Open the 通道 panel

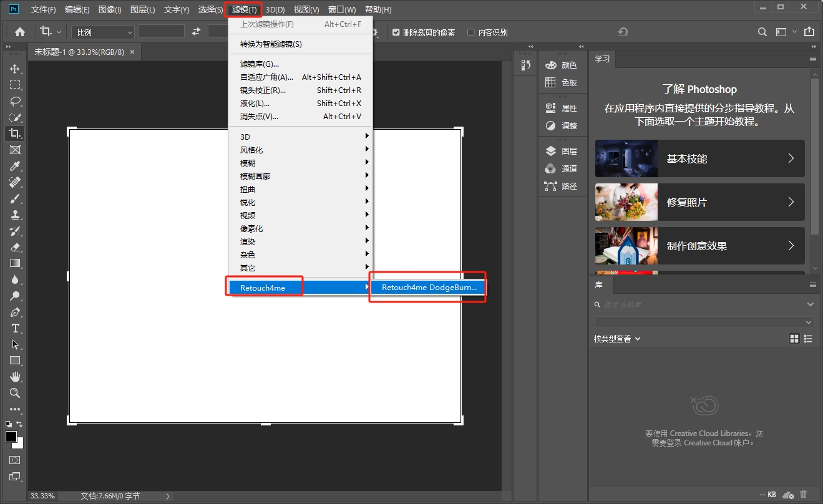pos(562,168)
